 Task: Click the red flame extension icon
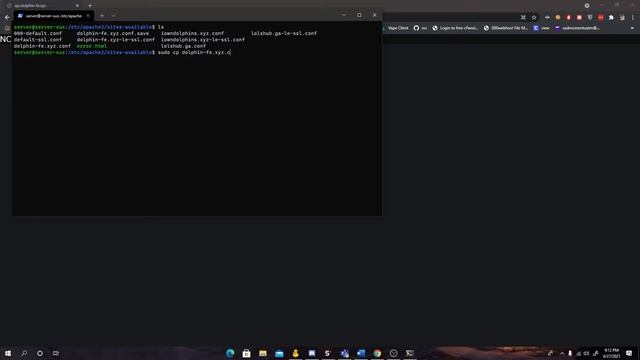pos(569,18)
